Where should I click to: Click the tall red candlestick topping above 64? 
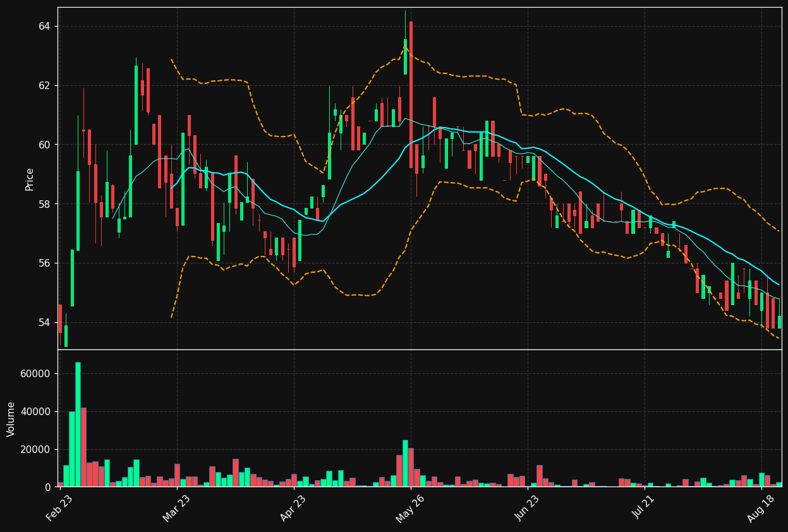point(411,95)
